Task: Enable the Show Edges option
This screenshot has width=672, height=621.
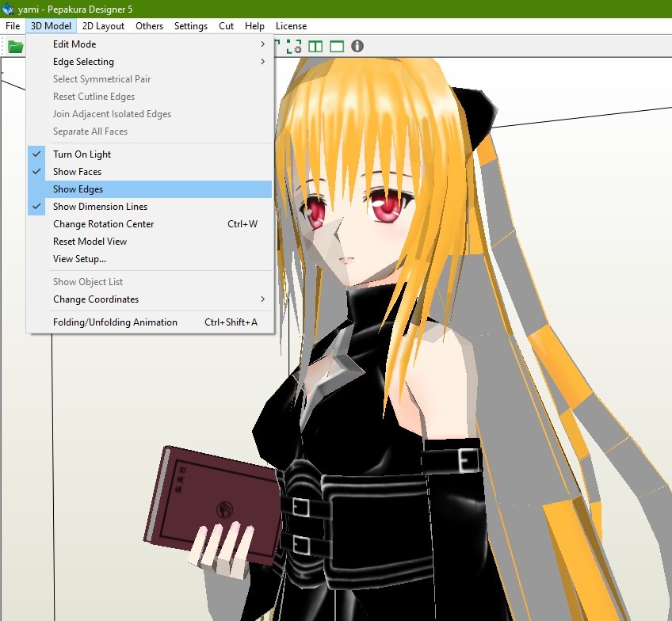Action: click(150, 189)
